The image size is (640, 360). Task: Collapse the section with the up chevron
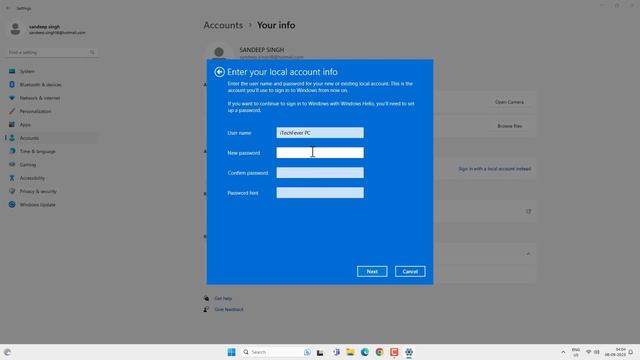pos(529,254)
